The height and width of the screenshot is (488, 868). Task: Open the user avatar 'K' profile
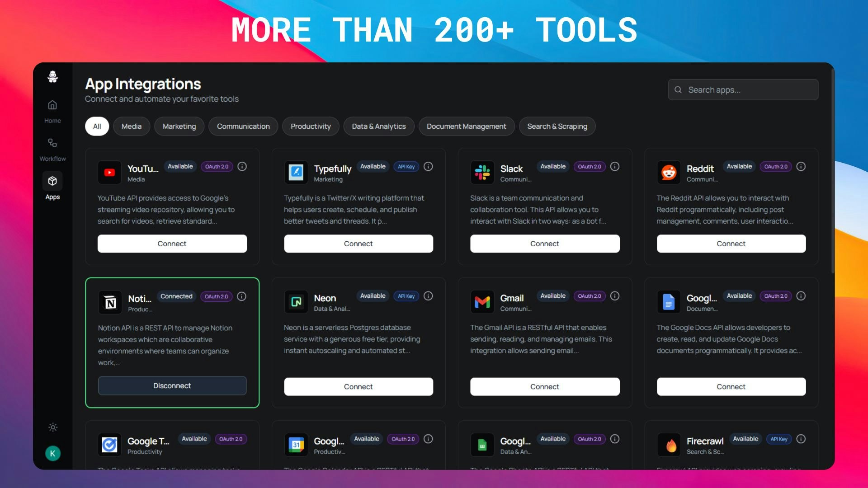pyautogui.click(x=53, y=453)
